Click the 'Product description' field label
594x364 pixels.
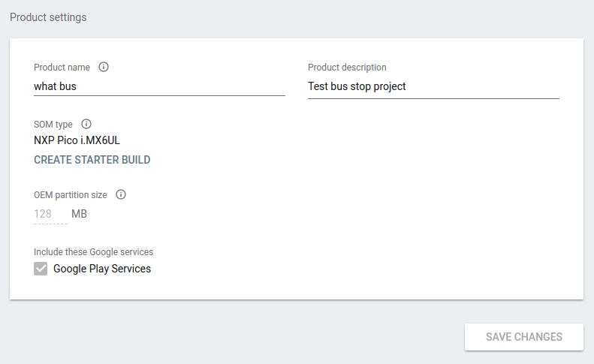pos(347,68)
